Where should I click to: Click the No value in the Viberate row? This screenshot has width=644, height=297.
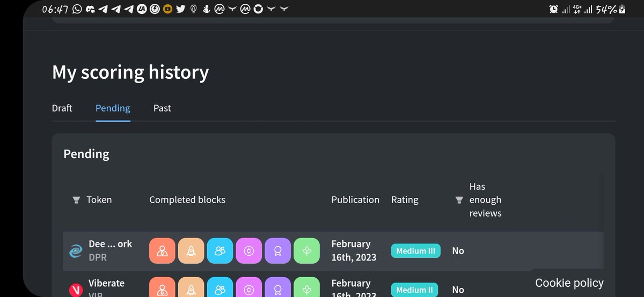tap(458, 290)
